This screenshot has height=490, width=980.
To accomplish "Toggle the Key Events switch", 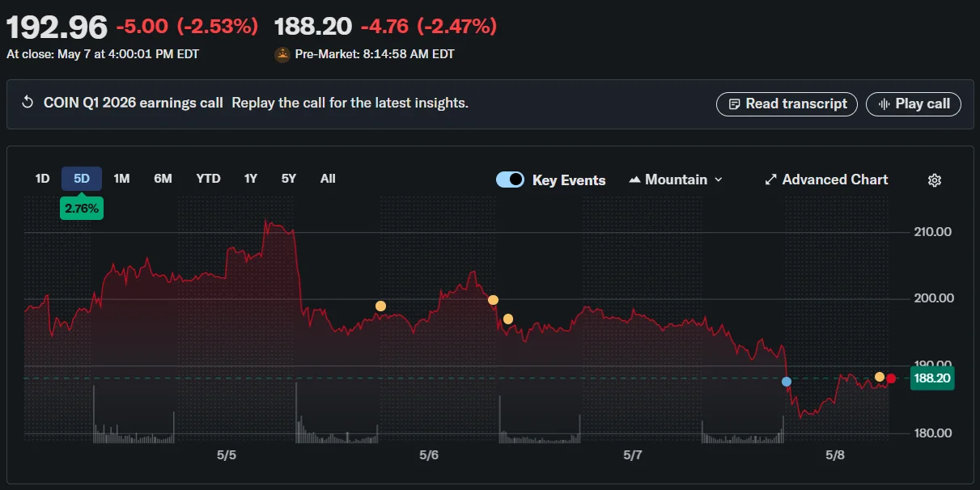I will pos(510,180).
